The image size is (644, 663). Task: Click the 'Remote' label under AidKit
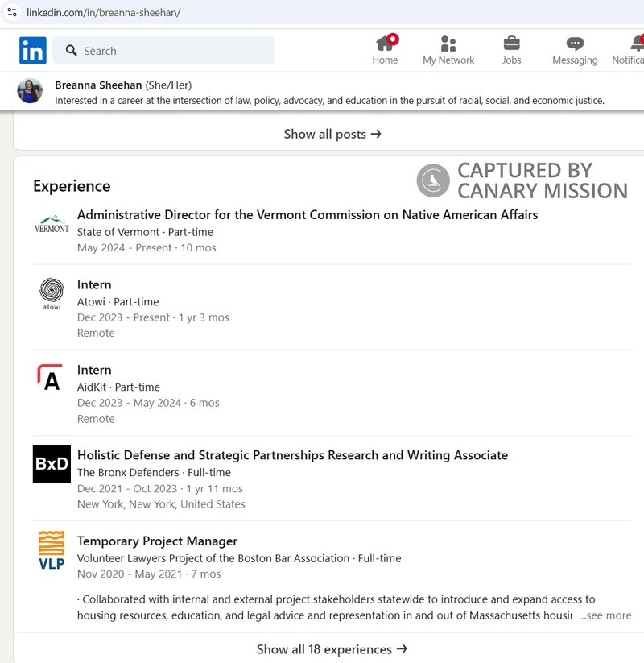pos(96,419)
